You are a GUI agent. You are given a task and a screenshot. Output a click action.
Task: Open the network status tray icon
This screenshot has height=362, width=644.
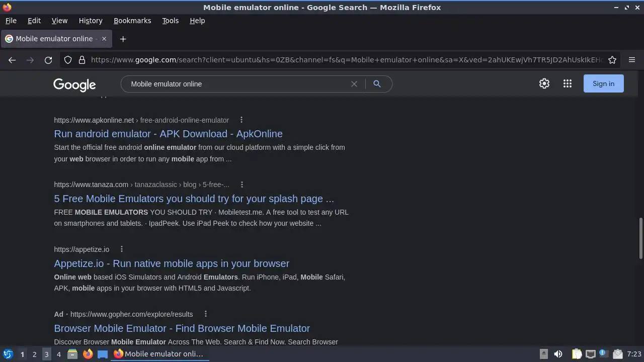click(590, 354)
